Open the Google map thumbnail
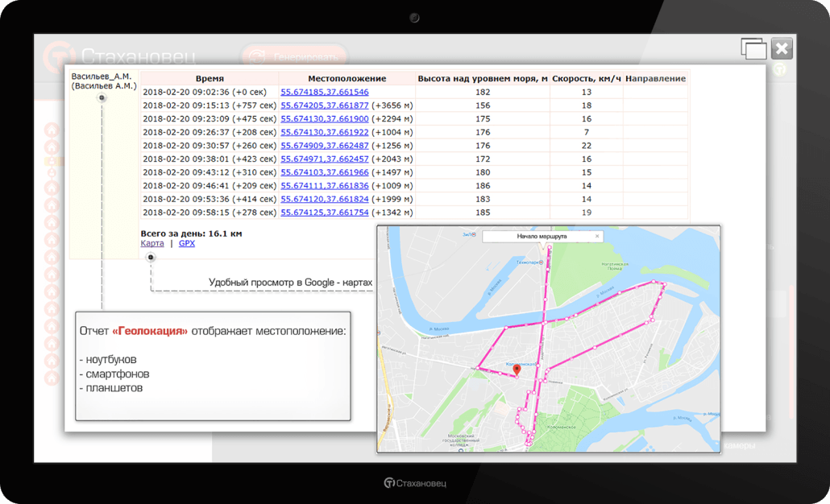The image size is (830, 504). click(x=549, y=339)
